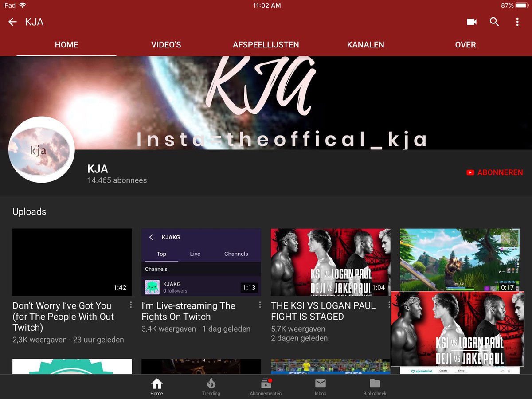Image resolution: width=532 pixels, height=399 pixels.
Task: Go back with the arrow icon
Action: 12,22
